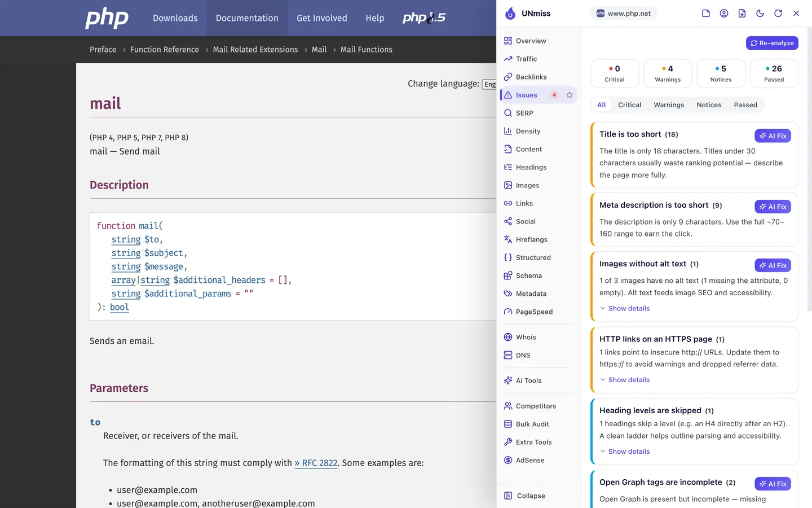Click the bool return type link
The width and height of the screenshot is (812, 508).
click(120, 307)
